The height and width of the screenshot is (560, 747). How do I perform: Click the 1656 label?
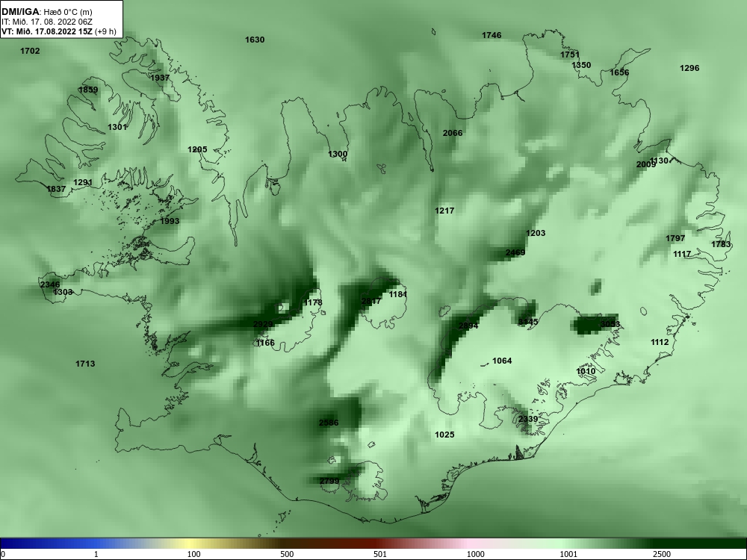619,72
